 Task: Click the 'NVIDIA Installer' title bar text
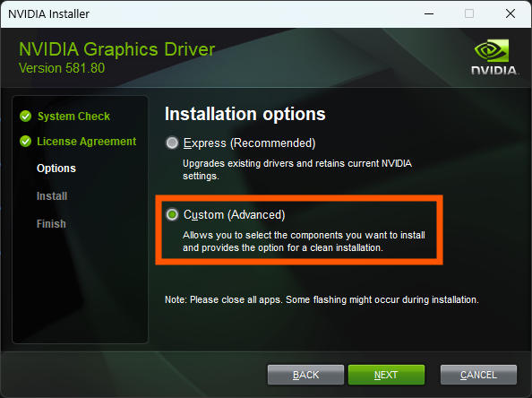point(49,14)
